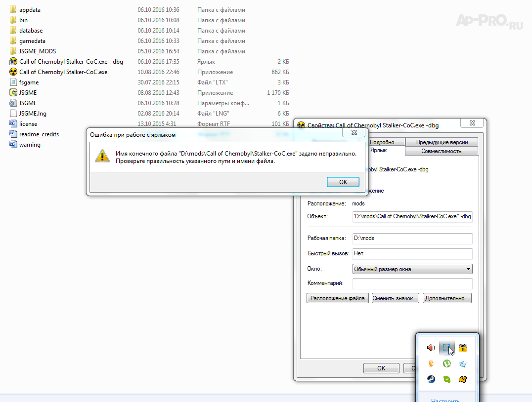532x402 pixels.
Task: Open the volume speaker tray icon
Action: [x=431, y=347]
